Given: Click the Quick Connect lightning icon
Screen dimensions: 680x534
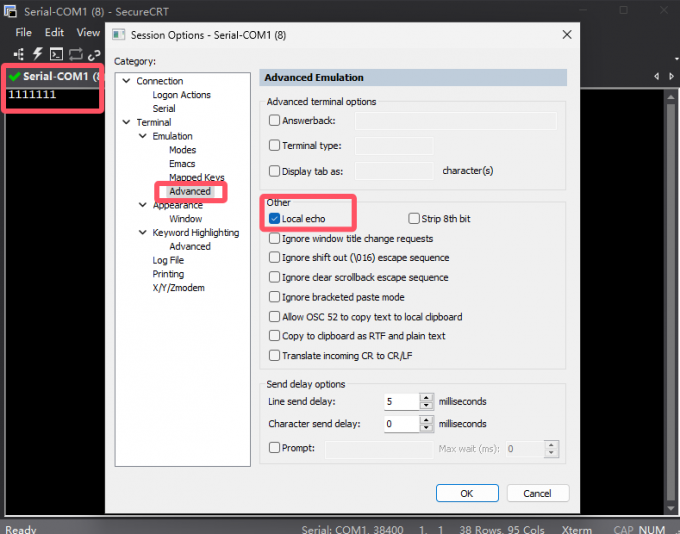Looking at the screenshot, I should 38,54.
